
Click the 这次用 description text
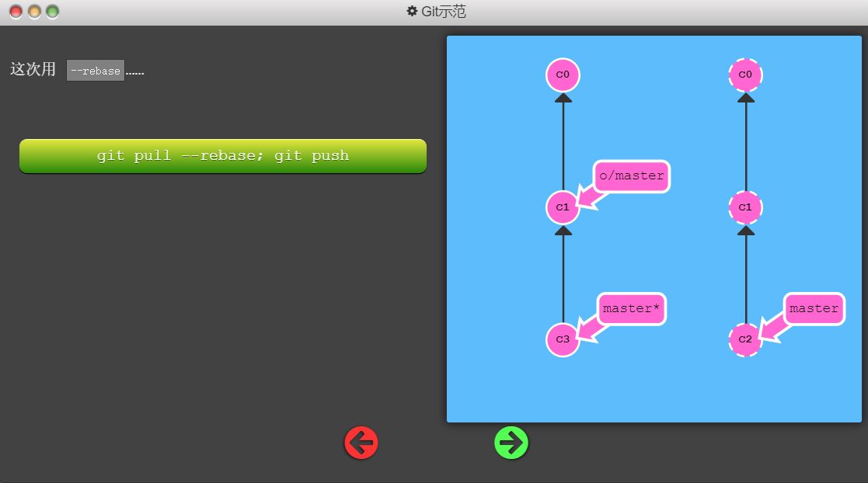[x=33, y=69]
